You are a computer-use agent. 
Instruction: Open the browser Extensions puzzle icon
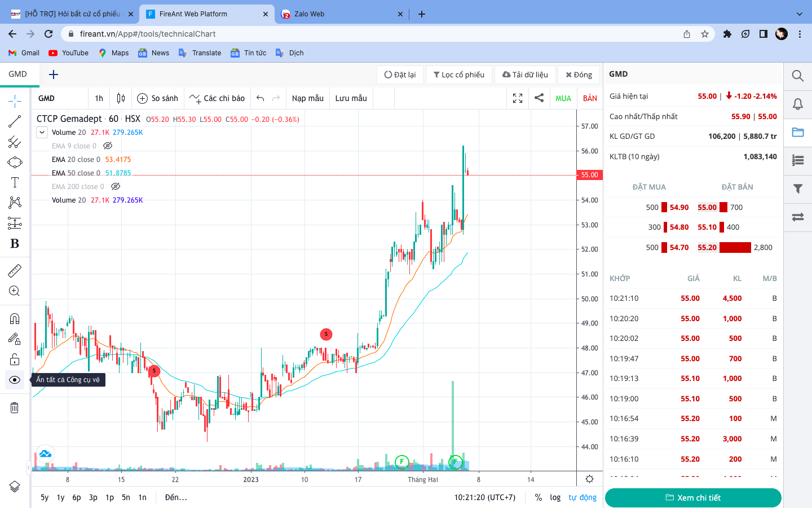click(727, 34)
